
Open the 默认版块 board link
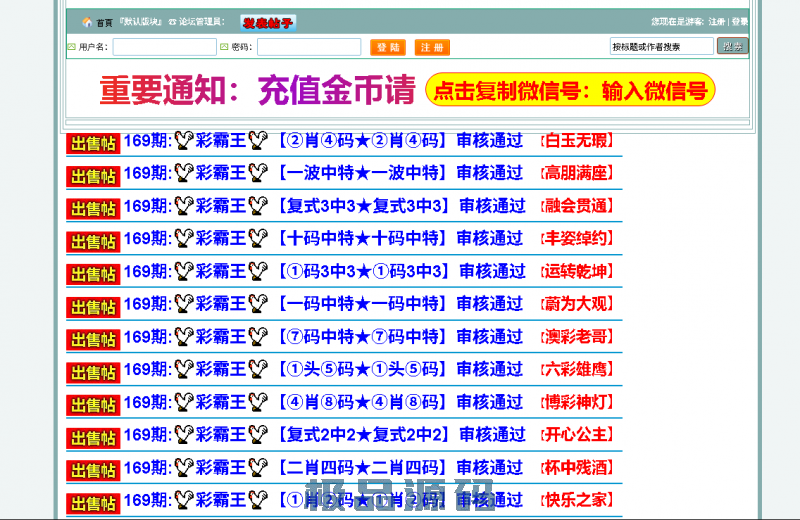point(141,22)
